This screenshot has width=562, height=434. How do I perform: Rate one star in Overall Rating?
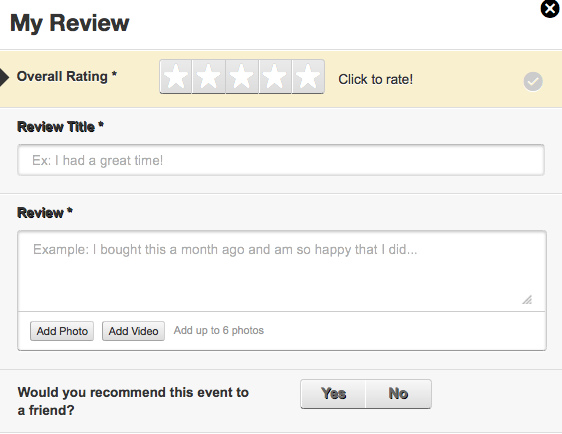(176, 76)
